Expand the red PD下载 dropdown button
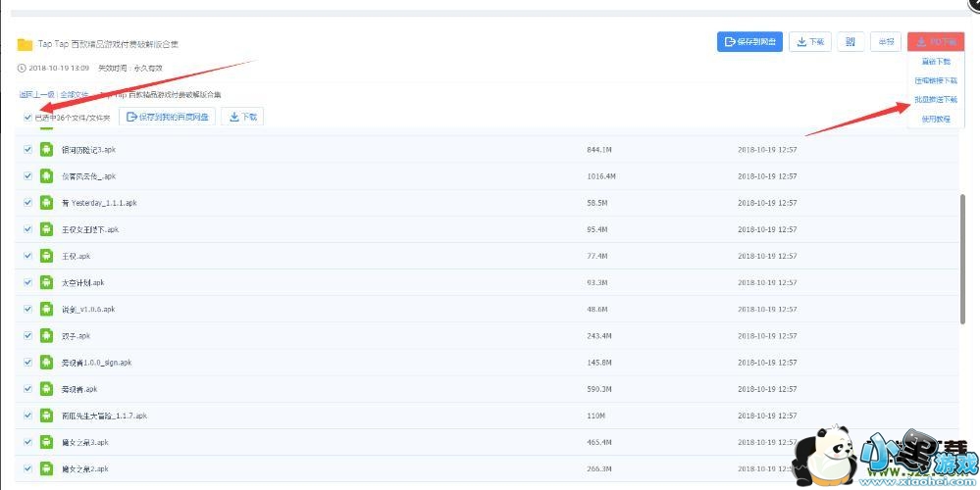The image size is (980, 490). tap(936, 42)
